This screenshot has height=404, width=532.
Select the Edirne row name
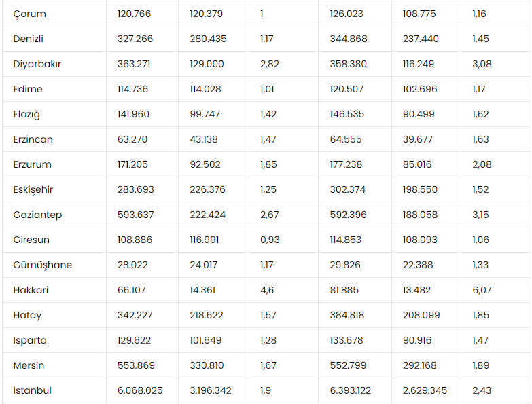(x=28, y=89)
